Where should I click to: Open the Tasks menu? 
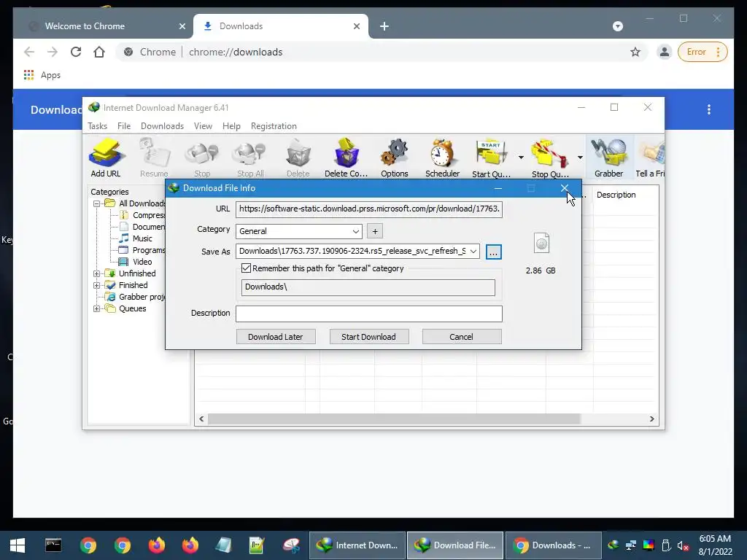click(97, 126)
